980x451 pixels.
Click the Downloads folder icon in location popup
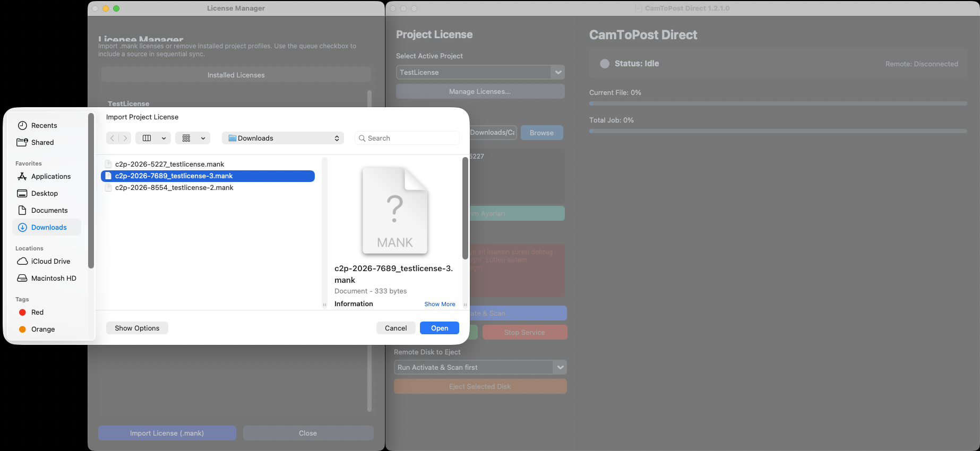point(232,138)
